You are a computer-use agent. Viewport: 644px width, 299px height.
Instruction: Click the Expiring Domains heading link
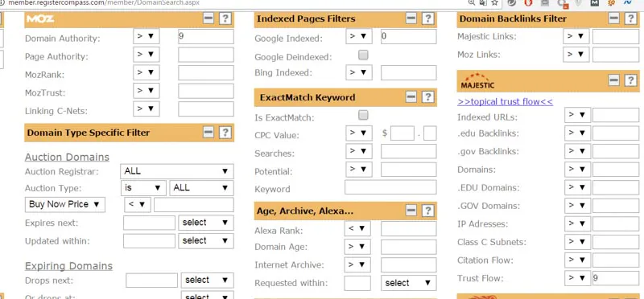coord(68,266)
